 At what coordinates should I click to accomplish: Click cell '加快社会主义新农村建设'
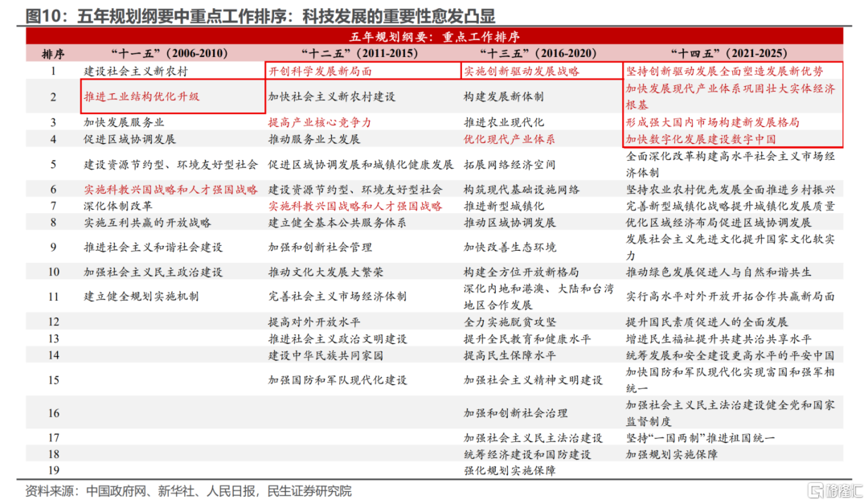coord(332,96)
